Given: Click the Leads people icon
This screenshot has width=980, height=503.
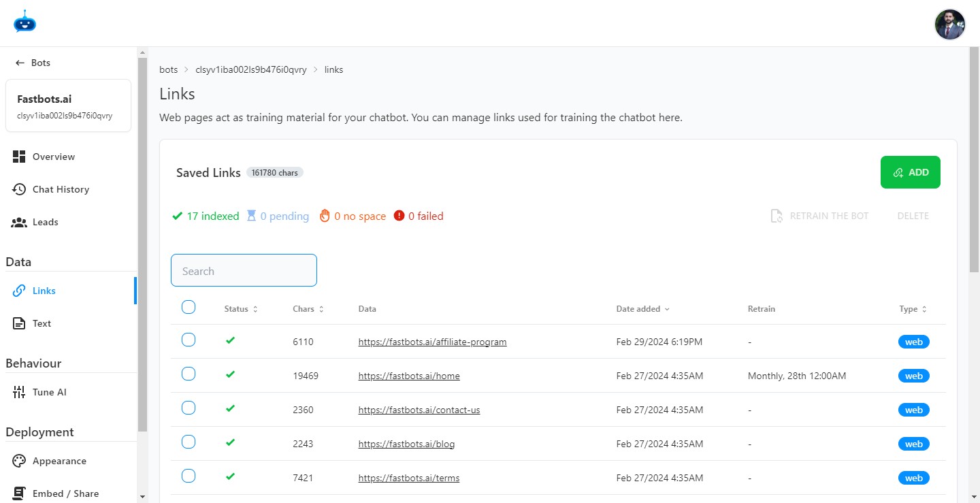Looking at the screenshot, I should pyautogui.click(x=19, y=222).
